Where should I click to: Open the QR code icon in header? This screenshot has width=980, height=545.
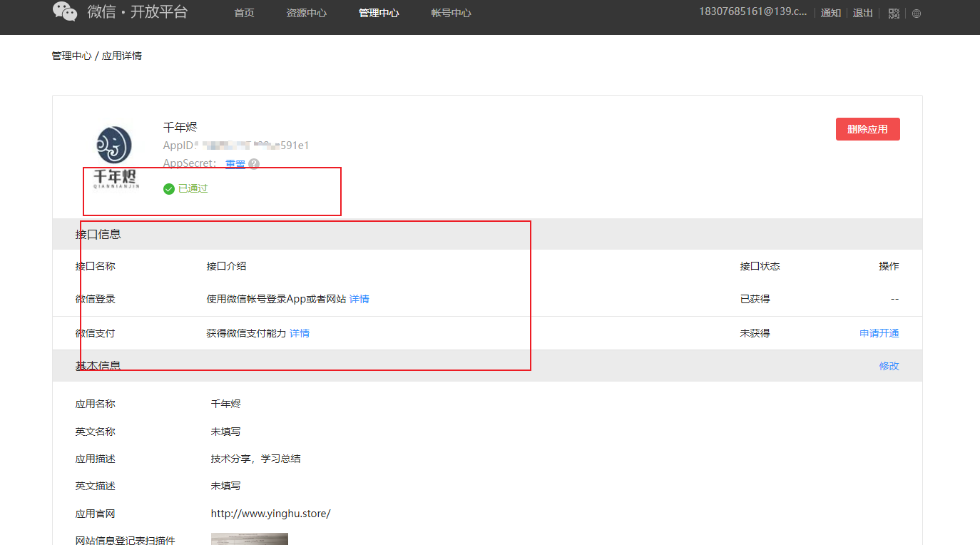tap(894, 13)
